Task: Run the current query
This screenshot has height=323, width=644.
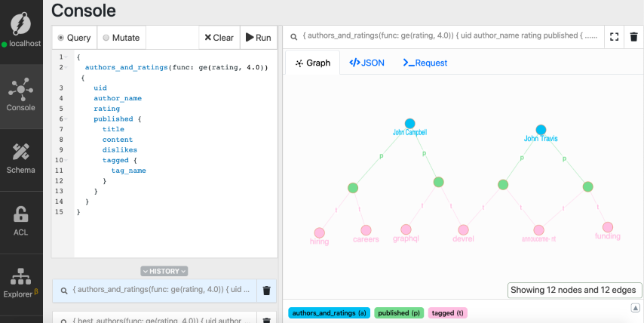Action: 258,38
